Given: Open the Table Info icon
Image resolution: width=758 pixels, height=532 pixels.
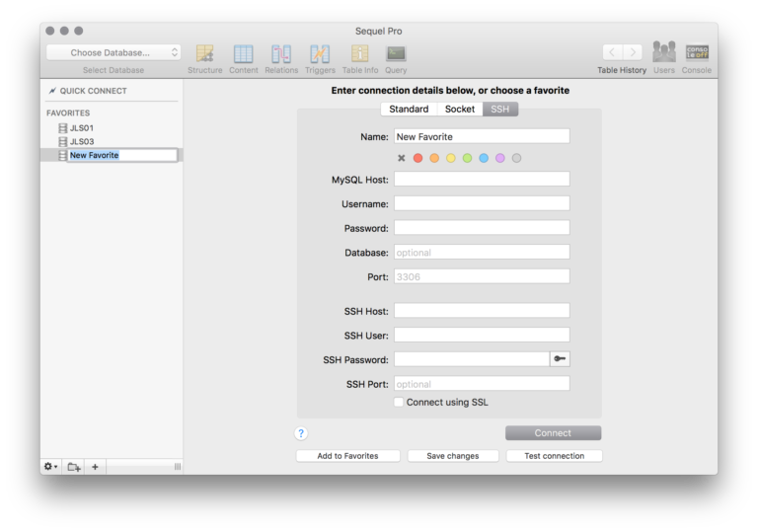Looking at the screenshot, I should pyautogui.click(x=359, y=53).
